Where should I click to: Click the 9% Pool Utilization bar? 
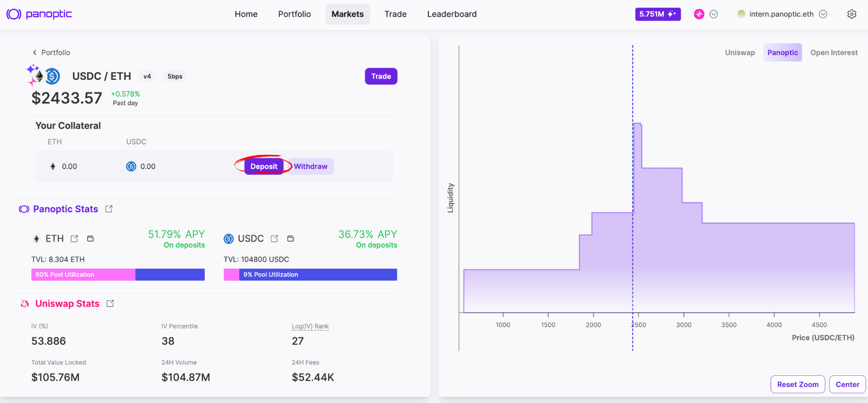click(310, 274)
